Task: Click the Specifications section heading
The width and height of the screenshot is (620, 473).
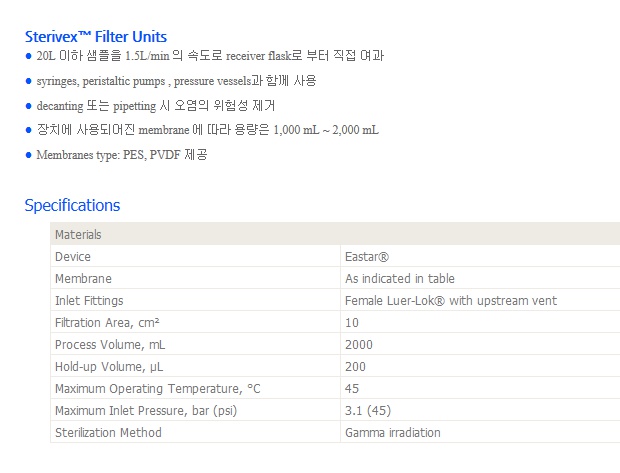Action: (x=72, y=206)
